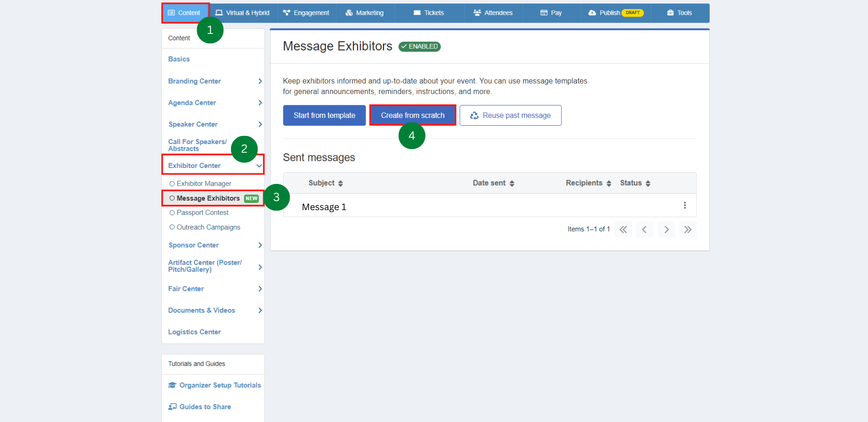Sort table by Recipients column

pyautogui.click(x=588, y=183)
